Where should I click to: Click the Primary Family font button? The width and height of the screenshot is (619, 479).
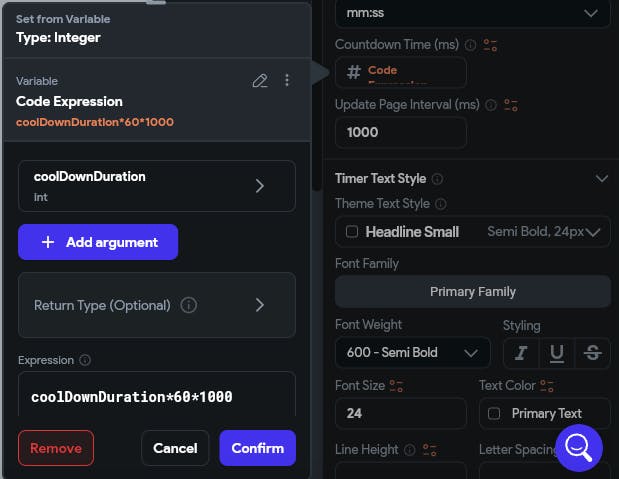472,292
